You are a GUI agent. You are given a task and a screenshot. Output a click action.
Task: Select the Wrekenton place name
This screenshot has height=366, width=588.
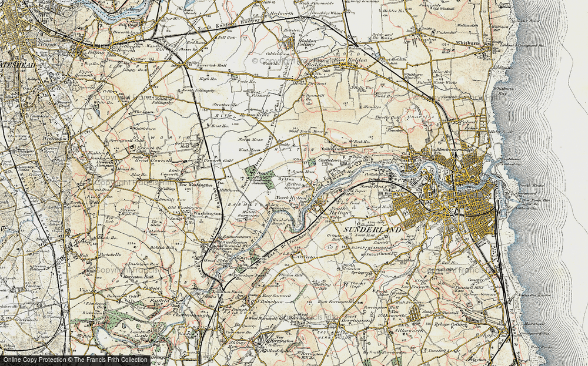(x=55, y=138)
